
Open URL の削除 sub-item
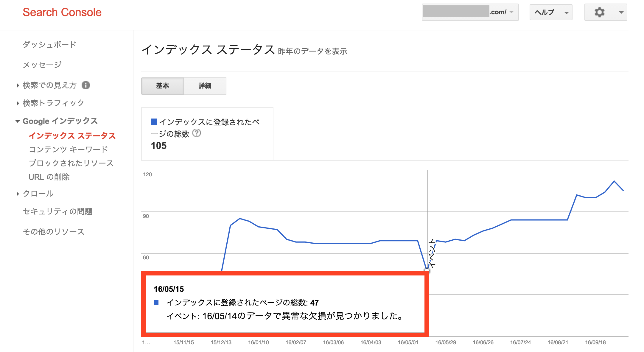49,177
